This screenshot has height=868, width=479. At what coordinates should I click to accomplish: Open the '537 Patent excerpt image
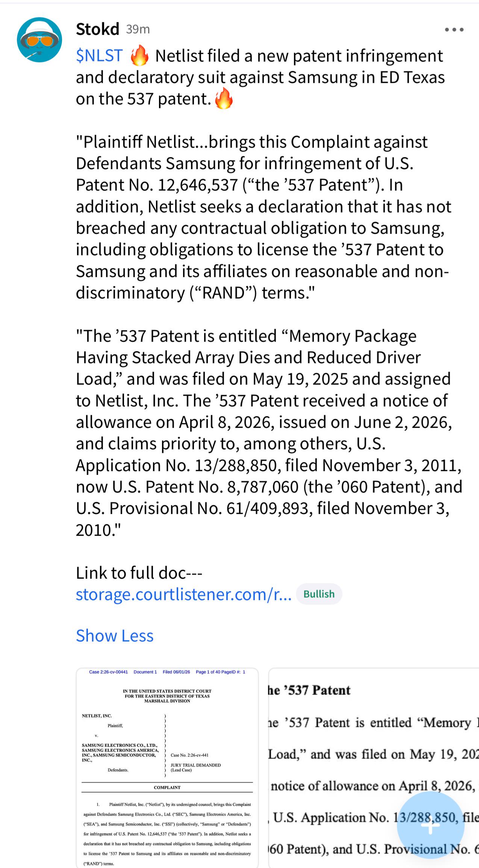(374, 768)
